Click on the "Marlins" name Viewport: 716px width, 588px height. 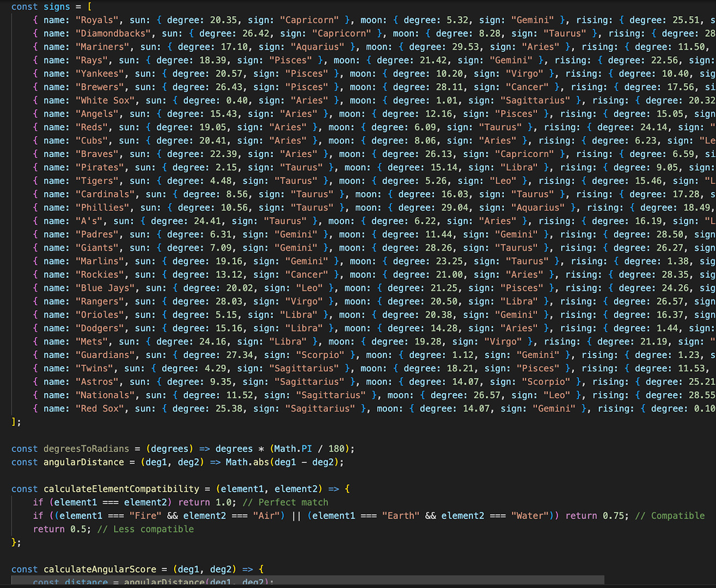tap(100, 261)
